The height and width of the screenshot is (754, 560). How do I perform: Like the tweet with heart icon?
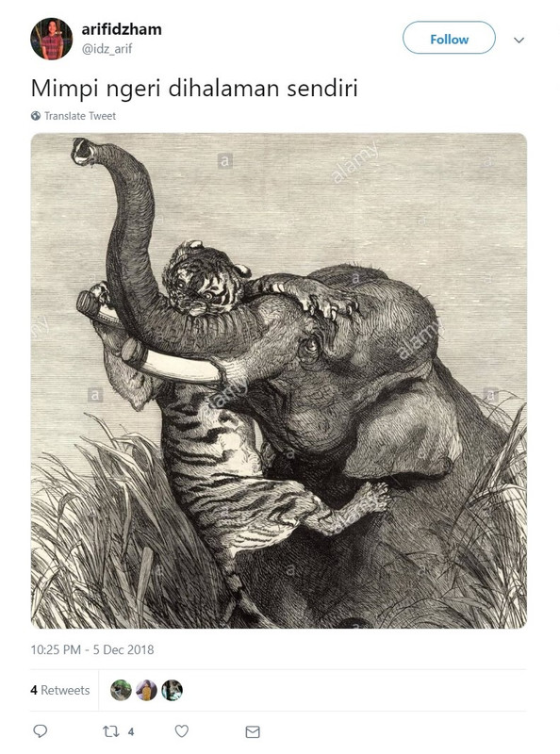click(181, 731)
